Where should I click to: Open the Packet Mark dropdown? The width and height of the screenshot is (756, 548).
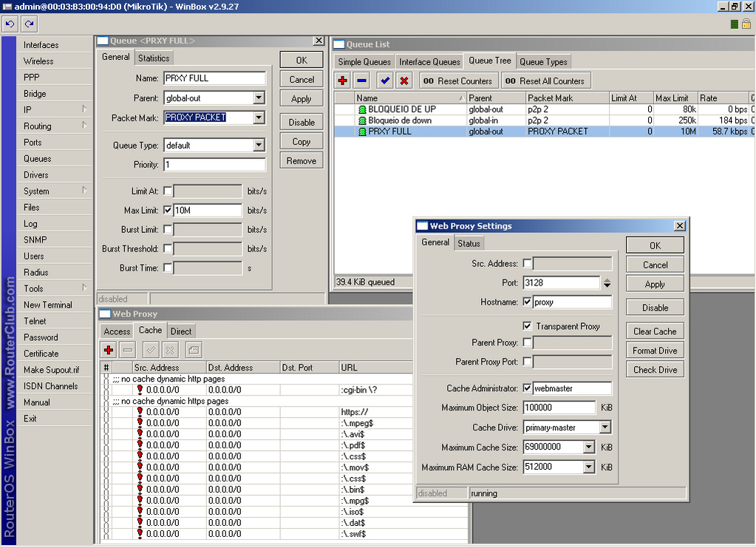pos(259,118)
